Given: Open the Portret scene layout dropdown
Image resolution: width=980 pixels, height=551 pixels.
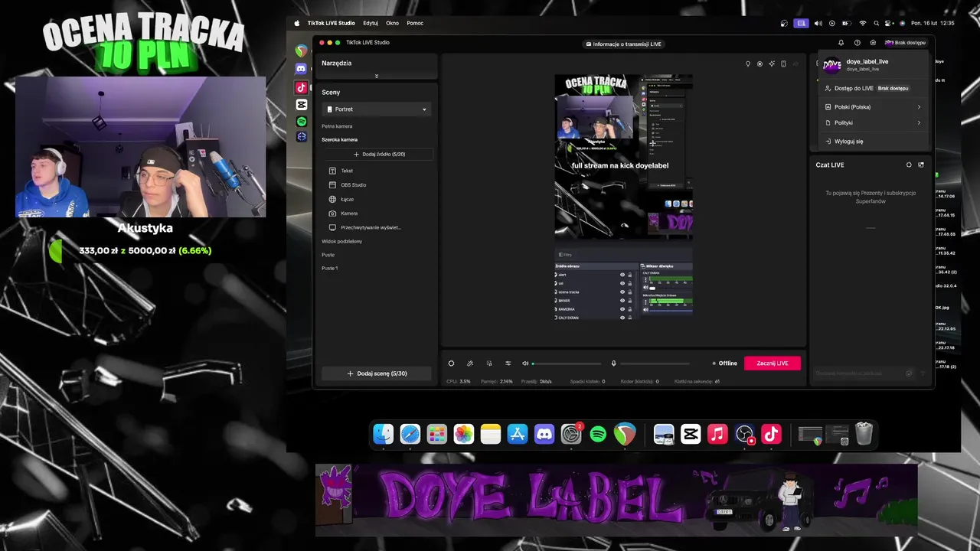Looking at the screenshot, I should (376, 109).
